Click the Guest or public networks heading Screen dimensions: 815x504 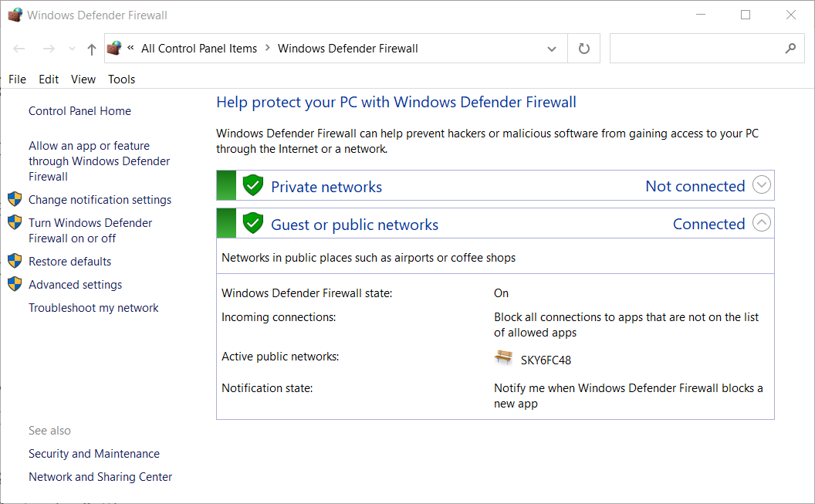(x=354, y=225)
